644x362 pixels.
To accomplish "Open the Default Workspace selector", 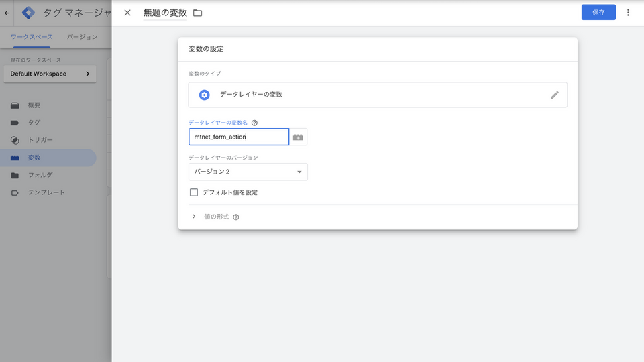I will tap(50, 74).
